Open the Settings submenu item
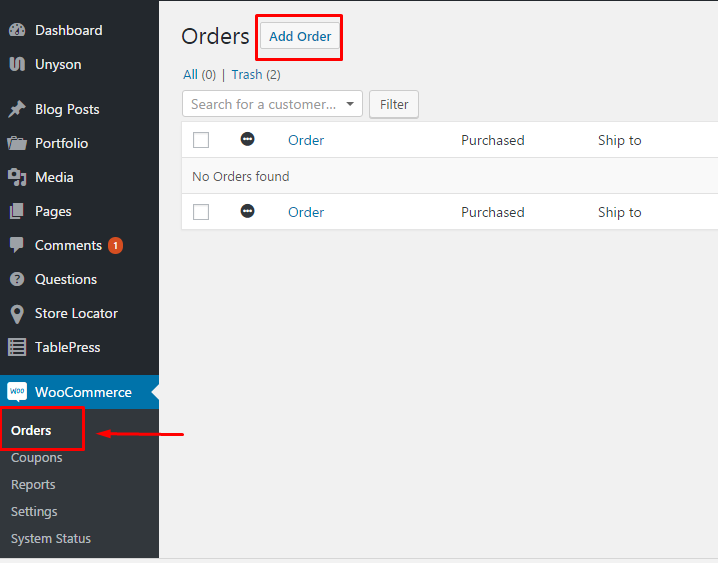718x563 pixels. (34, 511)
